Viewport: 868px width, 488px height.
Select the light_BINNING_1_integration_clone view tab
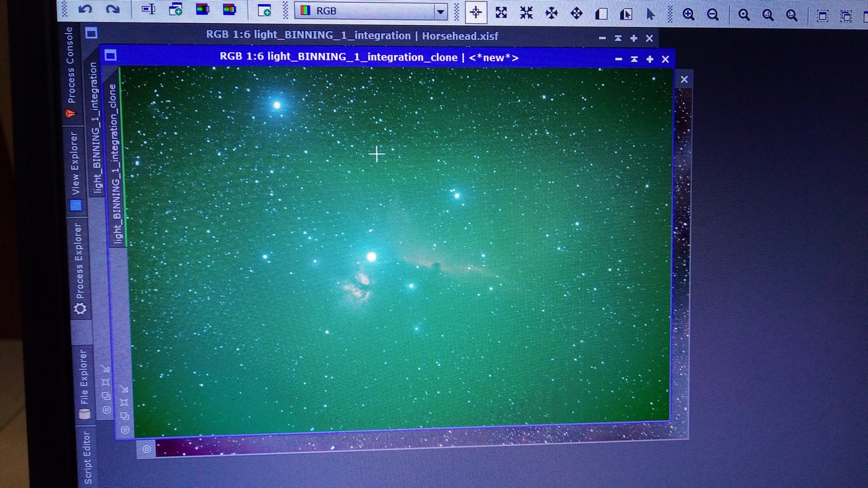[x=117, y=163]
